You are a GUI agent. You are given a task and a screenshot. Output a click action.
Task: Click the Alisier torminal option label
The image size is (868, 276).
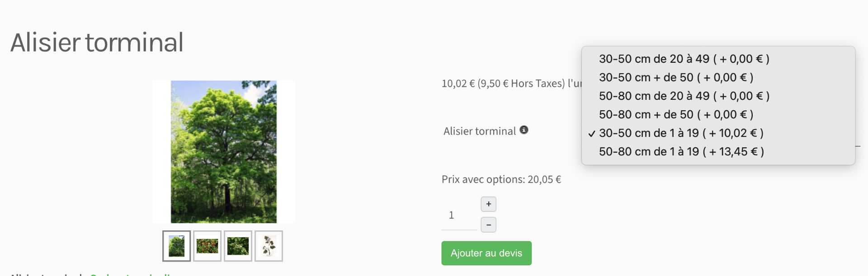[x=479, y=131]
